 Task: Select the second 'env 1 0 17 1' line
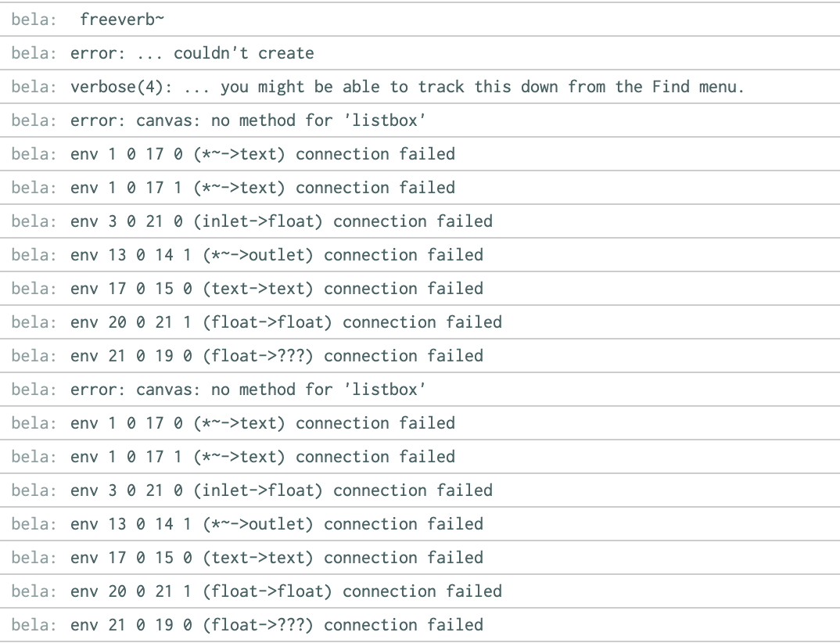pyautogui.click(x=262, y=457)
